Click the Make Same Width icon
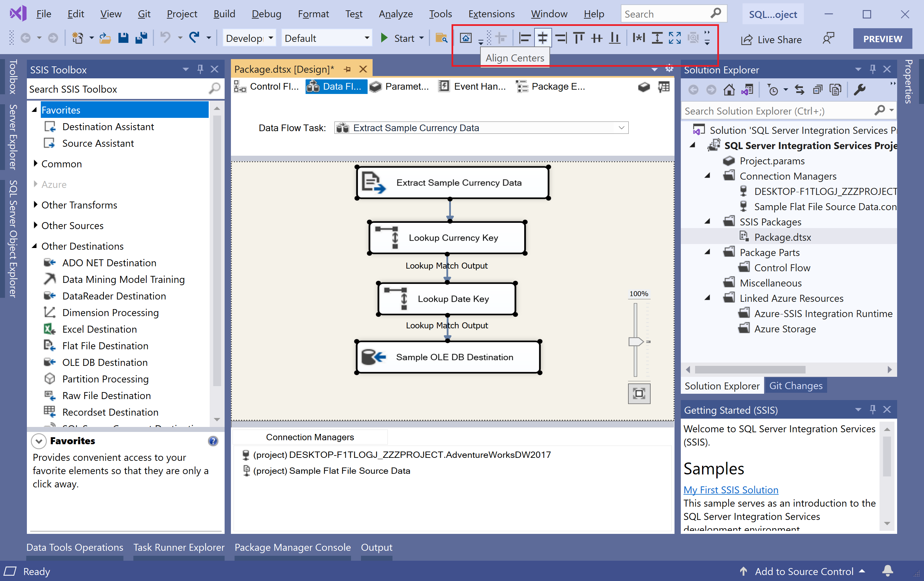 pyautogui.click(x=639, y=38)
